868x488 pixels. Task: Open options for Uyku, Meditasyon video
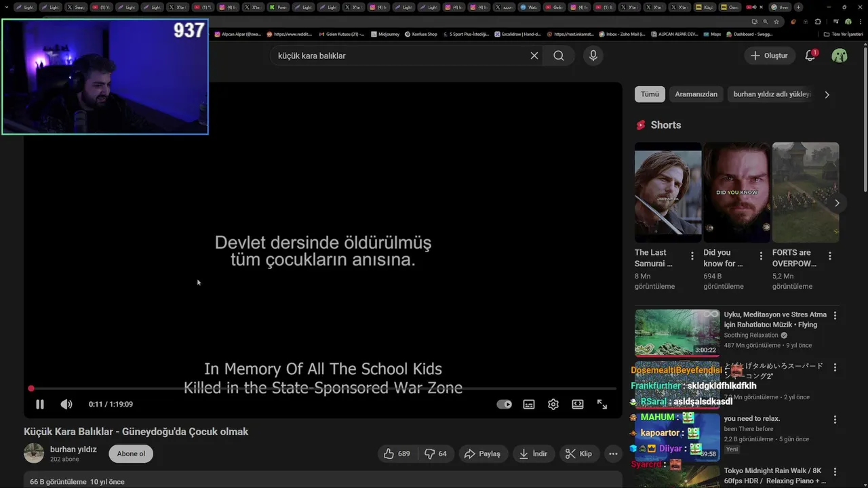point(835,315)
